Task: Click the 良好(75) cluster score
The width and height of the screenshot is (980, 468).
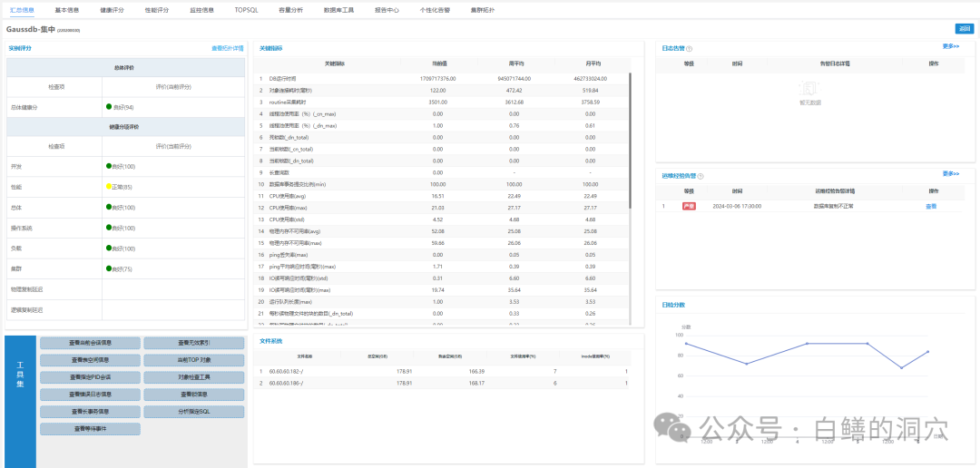Action: (123, 268)
